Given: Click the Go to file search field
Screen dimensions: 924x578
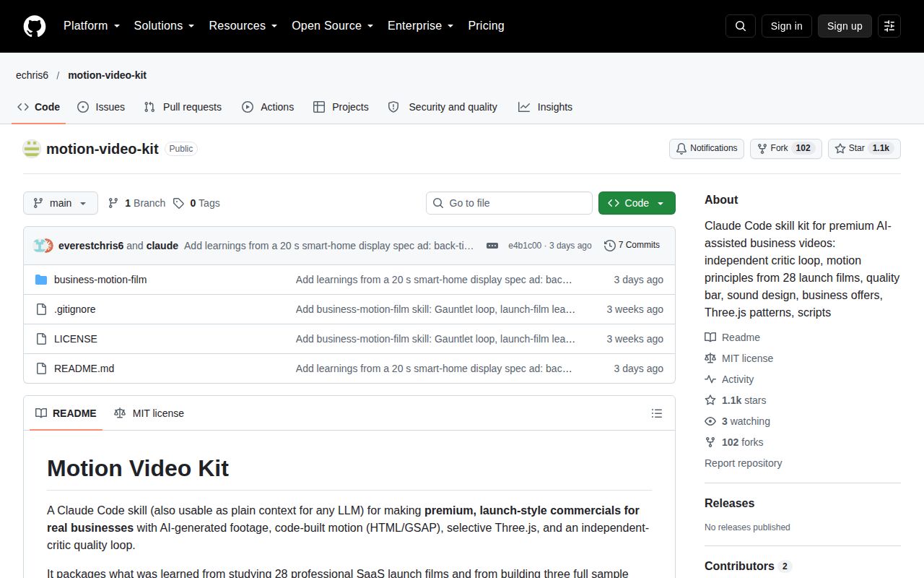Looking at the screenshot, I should point(509,203).
